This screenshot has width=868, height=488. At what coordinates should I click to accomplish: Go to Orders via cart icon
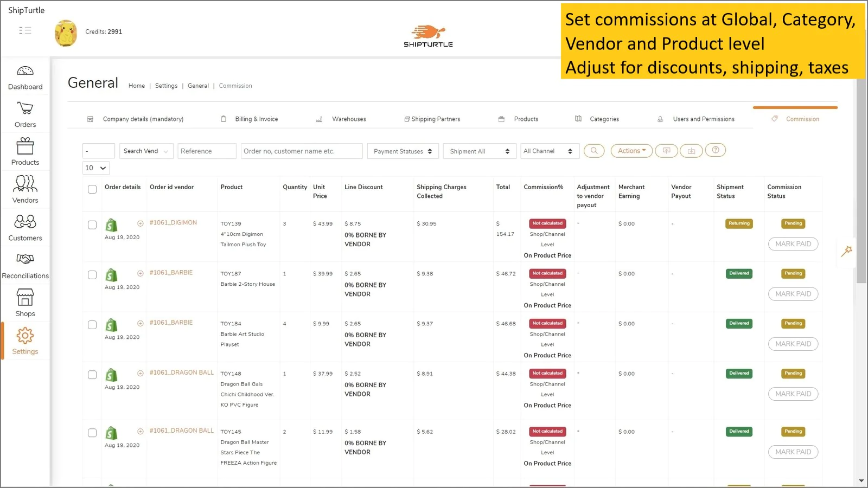pos(25,108)
